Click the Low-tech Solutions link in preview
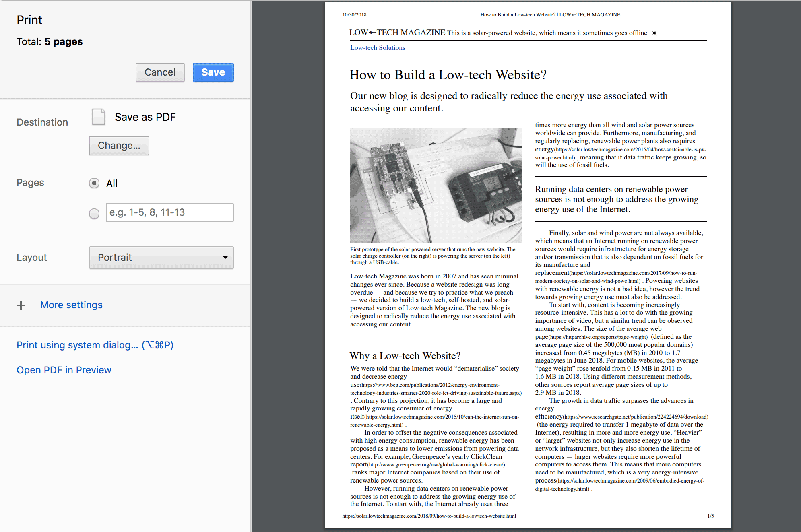The image size is (801, 532). [x=378, y=47]
